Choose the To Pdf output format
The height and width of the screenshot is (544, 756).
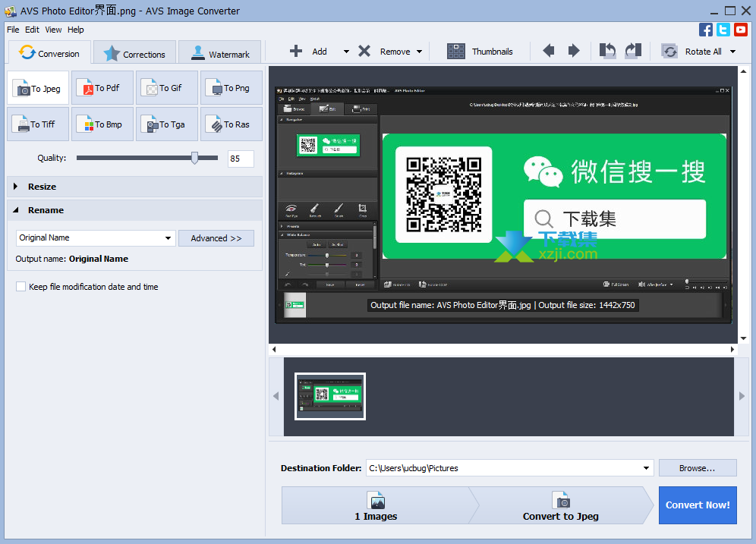[x=102, y=88]
